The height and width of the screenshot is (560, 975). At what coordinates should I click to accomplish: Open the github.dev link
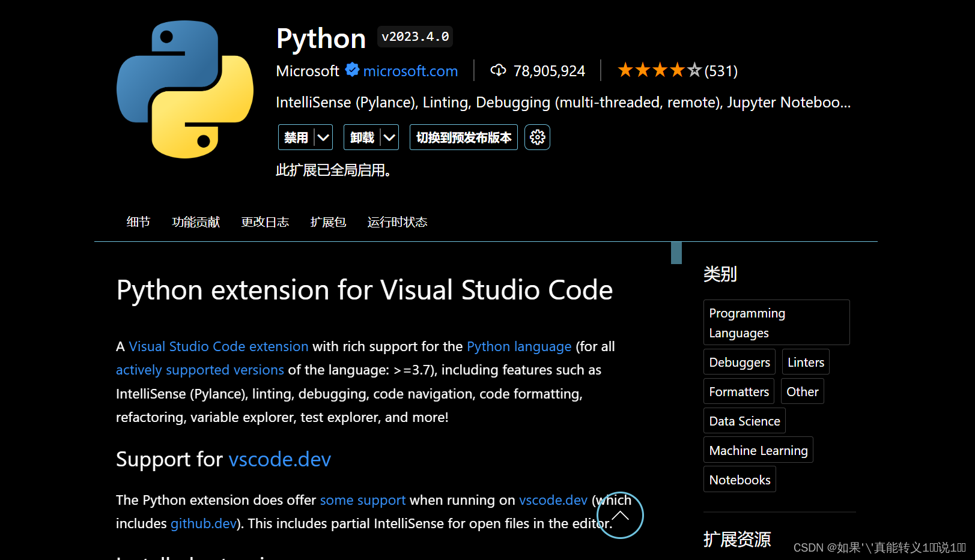pyautogui.click(x=204, y=523)
